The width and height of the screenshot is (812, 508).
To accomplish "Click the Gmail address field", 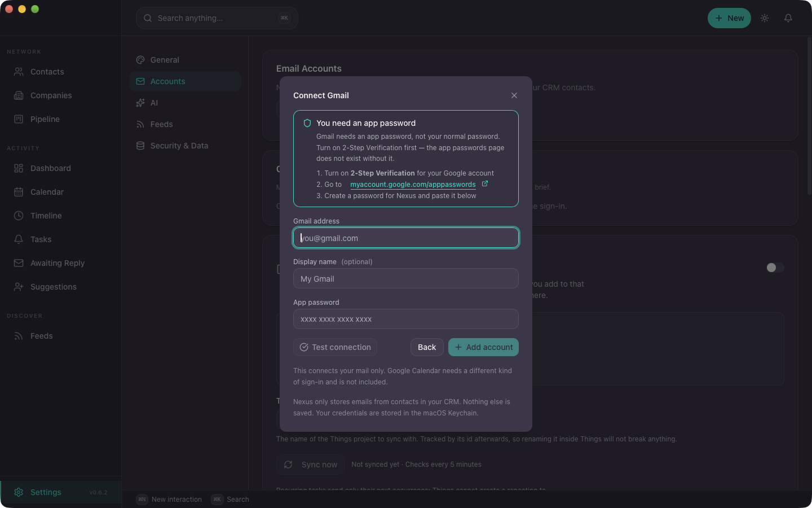I will pyautogui.click(x=406, y=238).
